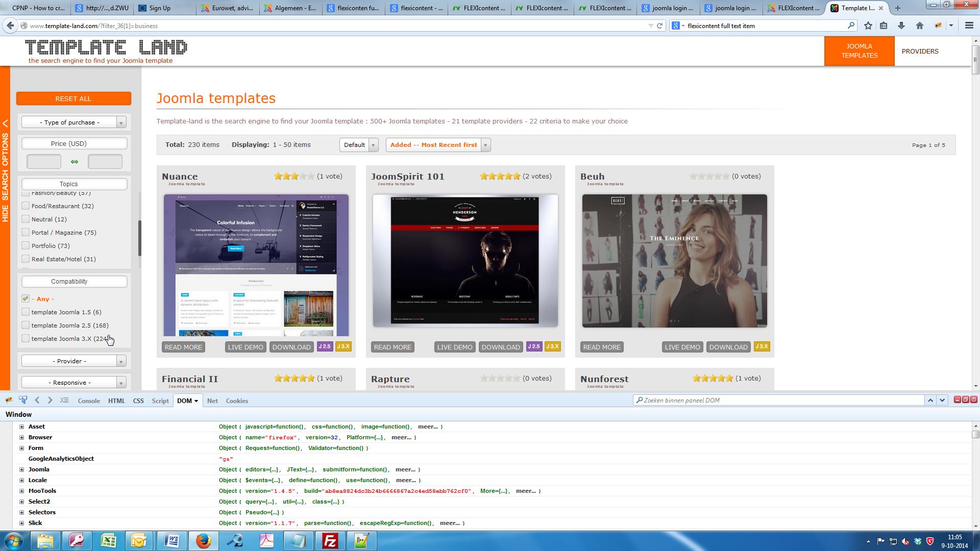Open the Provider filter dropdown

pyautogui.click(x=74, y=361)
